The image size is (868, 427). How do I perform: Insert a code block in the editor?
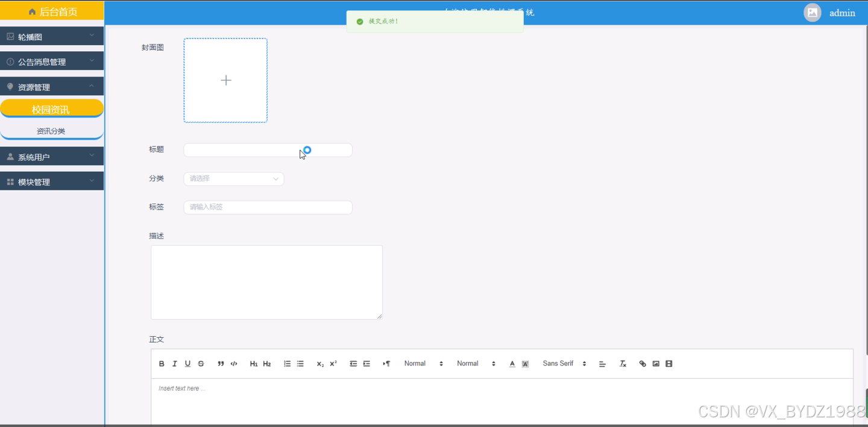(x=234, y=364)
